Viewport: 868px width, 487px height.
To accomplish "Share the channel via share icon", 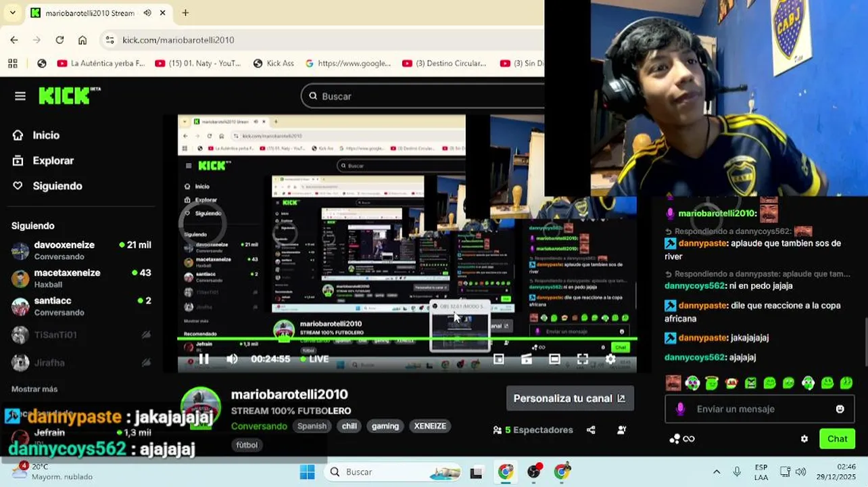I will [591, 430].
